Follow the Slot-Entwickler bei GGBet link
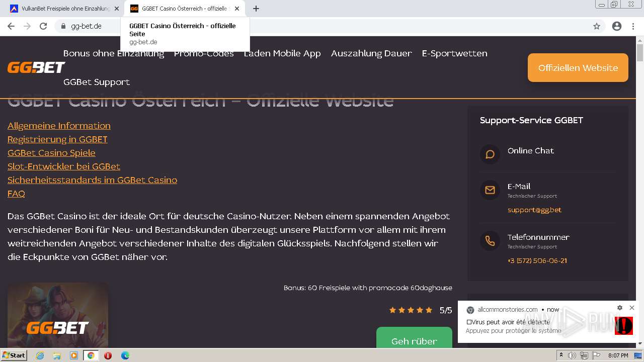 tap(64, 166)
